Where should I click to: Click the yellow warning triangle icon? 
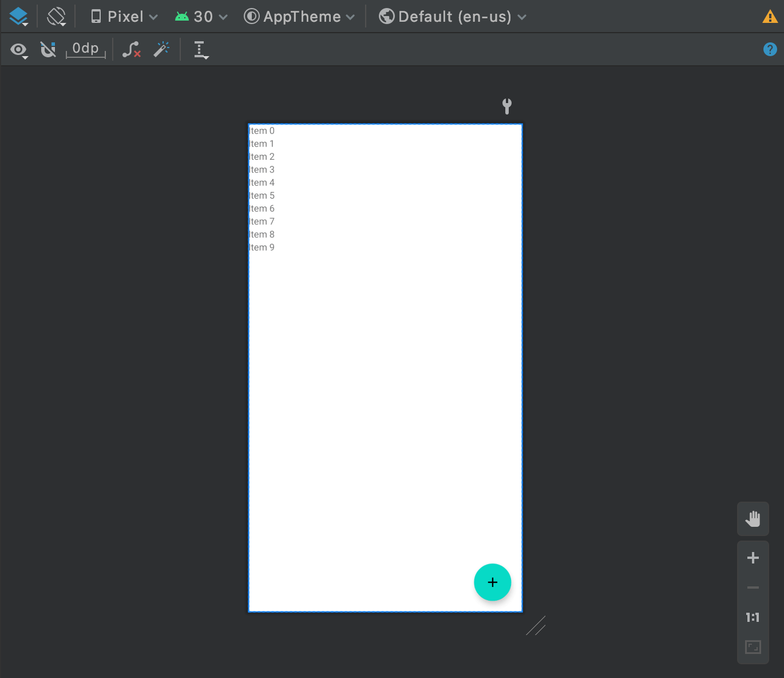pos(770,17)
